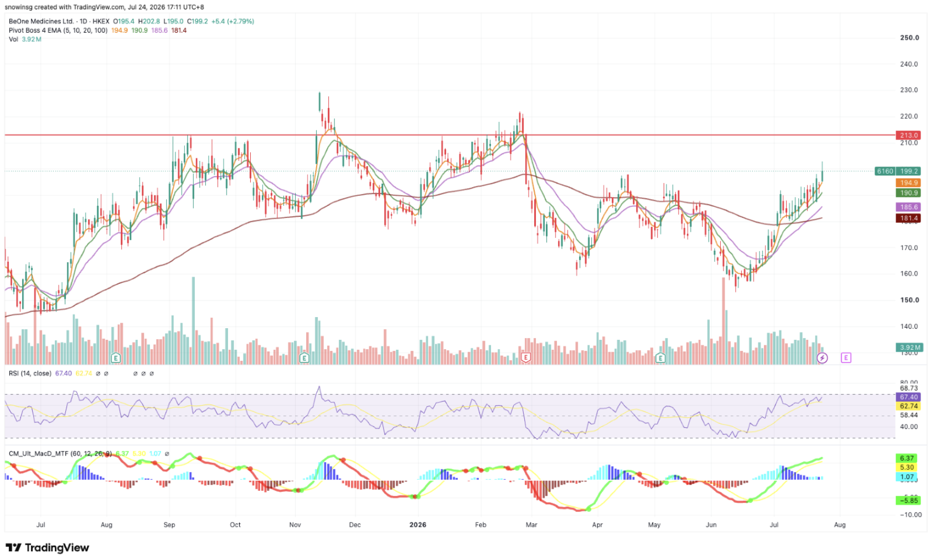Image resolution: width=930 pixels, height=560 pixels.
Task: Select the −10.00 MACD axis value
Action: tap(910, 515)
